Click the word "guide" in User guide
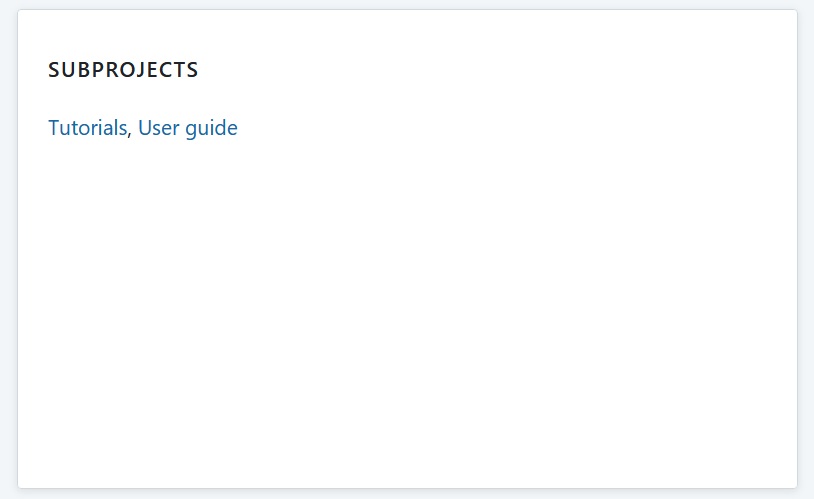Viewport: 814px width, 499px height. click(211, 129)
